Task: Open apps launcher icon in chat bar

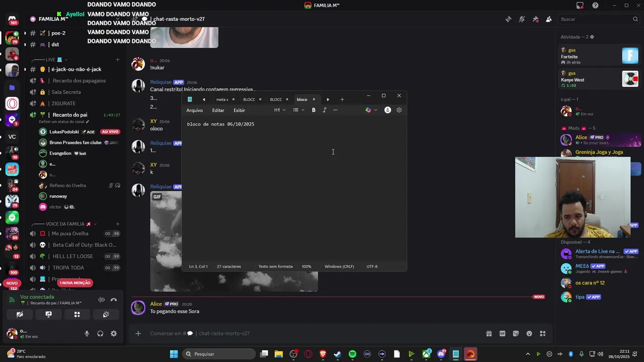Action: pyautogui.click(x=543, y=333)
